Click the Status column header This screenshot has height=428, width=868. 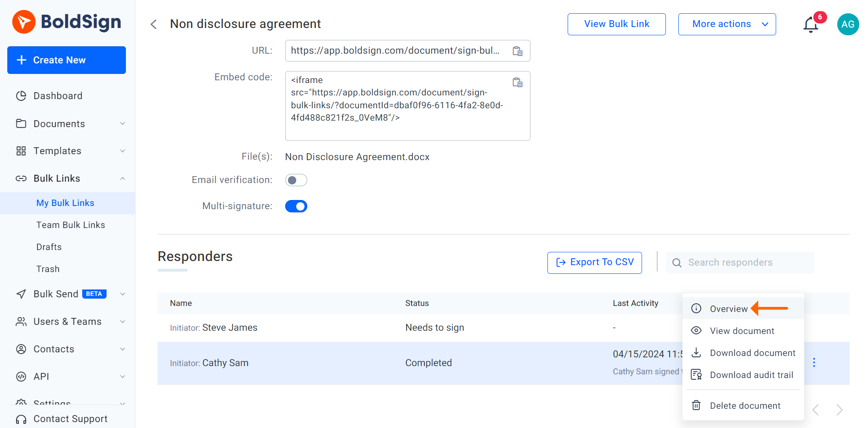click(417, 303)
